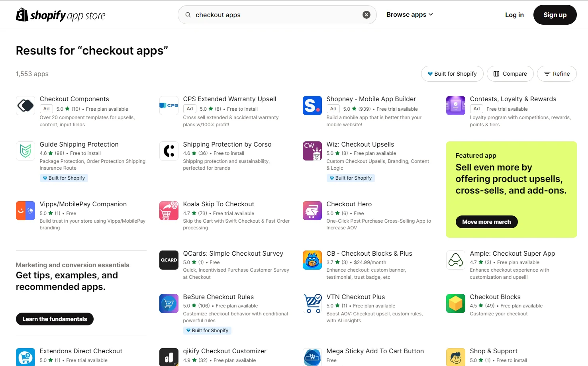This screenshot has width=588, height=366.
Task: Open Wiz: Checkout Upsells title
Action: (x=360, y=144)
